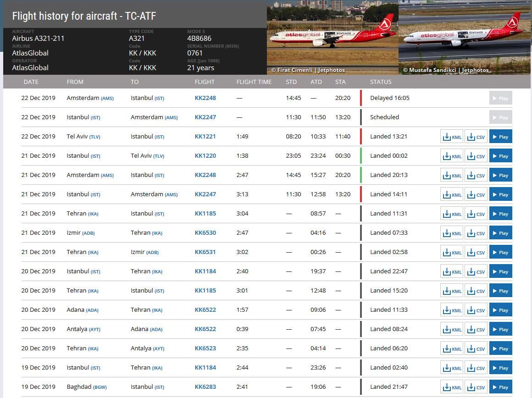Click the STATUS column header
This screenshot has height=398, width=532.
tap(381, 82)
